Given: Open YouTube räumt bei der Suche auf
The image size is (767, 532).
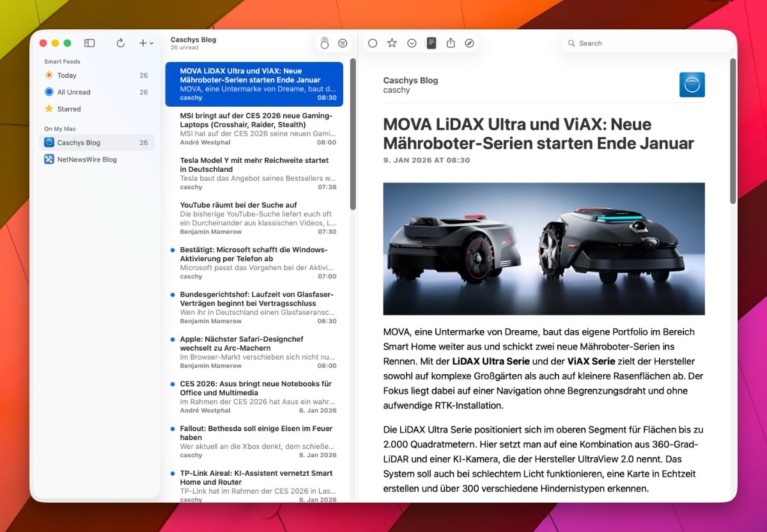Looking at the screenshot, I should 254,218.
